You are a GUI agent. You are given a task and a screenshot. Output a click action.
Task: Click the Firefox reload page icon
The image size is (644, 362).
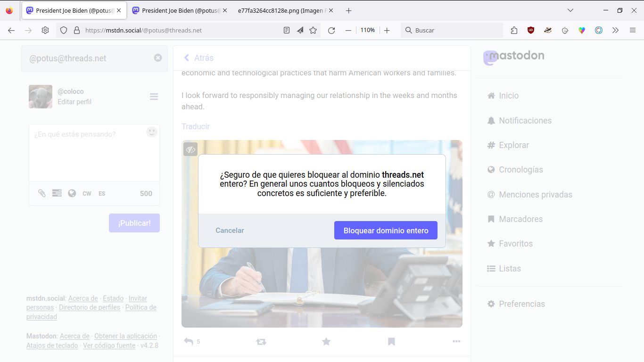(x=331, y=30)
